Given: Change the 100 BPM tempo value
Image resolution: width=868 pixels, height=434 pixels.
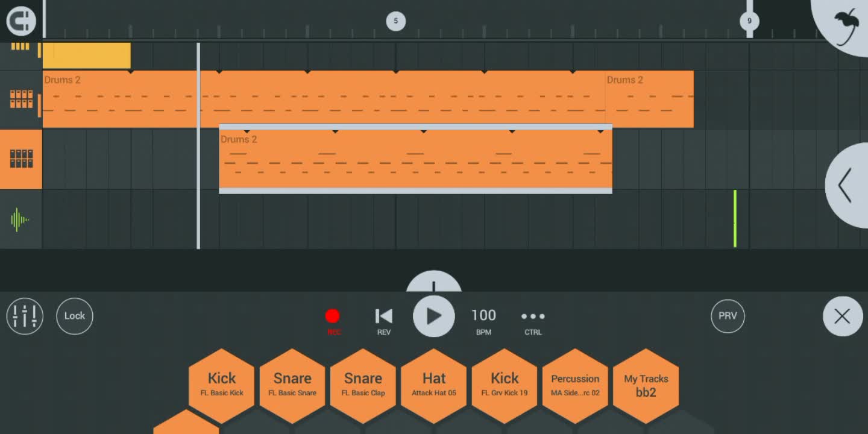Looking at the screenshot, I should tap(483, 315).
